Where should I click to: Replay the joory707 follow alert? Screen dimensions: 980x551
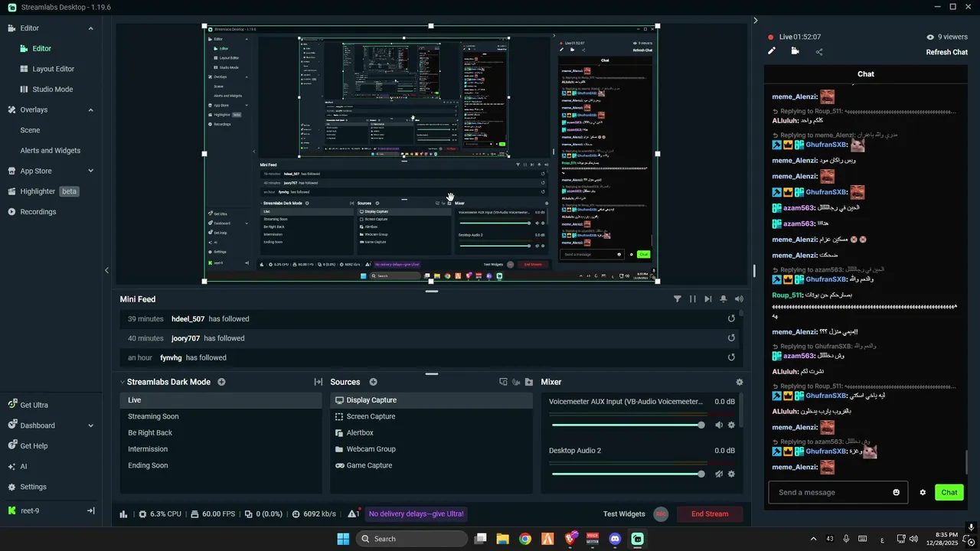pos(731,337)
